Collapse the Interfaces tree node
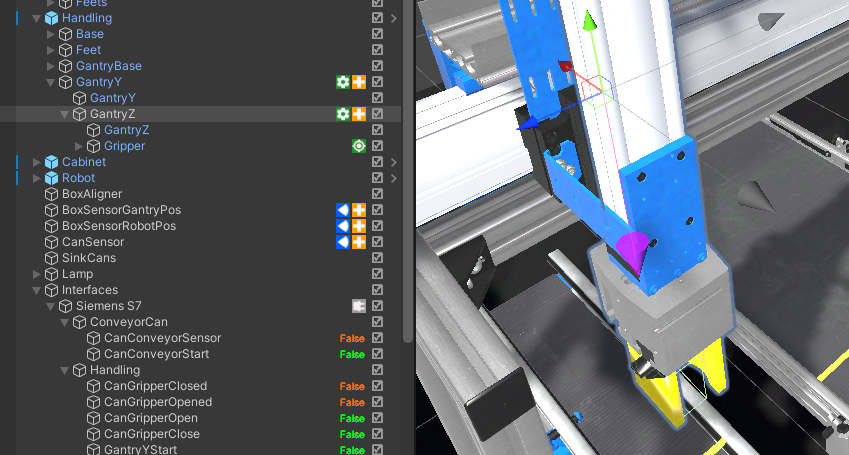Image resolution: width=849 pixels, height=455 pixels. pos(38,290)
